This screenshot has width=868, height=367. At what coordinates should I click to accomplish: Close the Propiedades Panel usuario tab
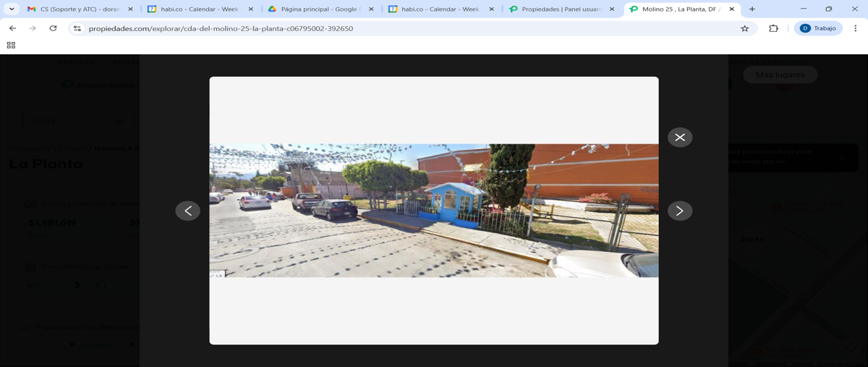pos(611,9)
